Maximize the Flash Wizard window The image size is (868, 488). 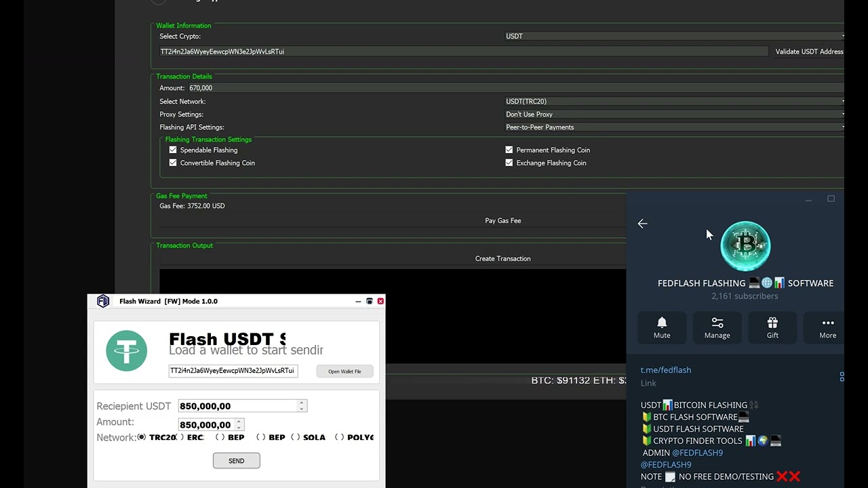click(x=369, y=301)
